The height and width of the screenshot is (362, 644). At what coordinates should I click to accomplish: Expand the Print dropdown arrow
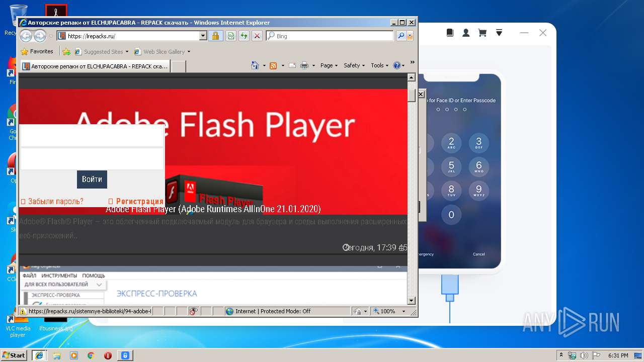[313, 65]
